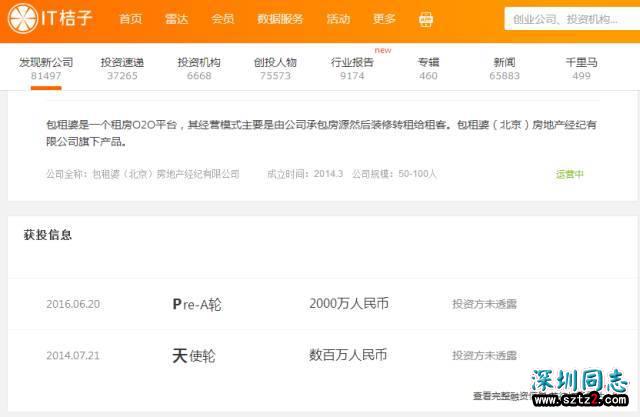Screen dimensions: 640x417
Task: Click the 运营中 status label
Action: point(569,174)
